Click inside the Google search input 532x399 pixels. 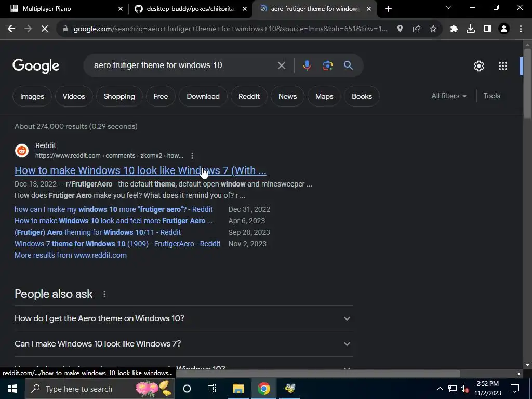point(183,65)
